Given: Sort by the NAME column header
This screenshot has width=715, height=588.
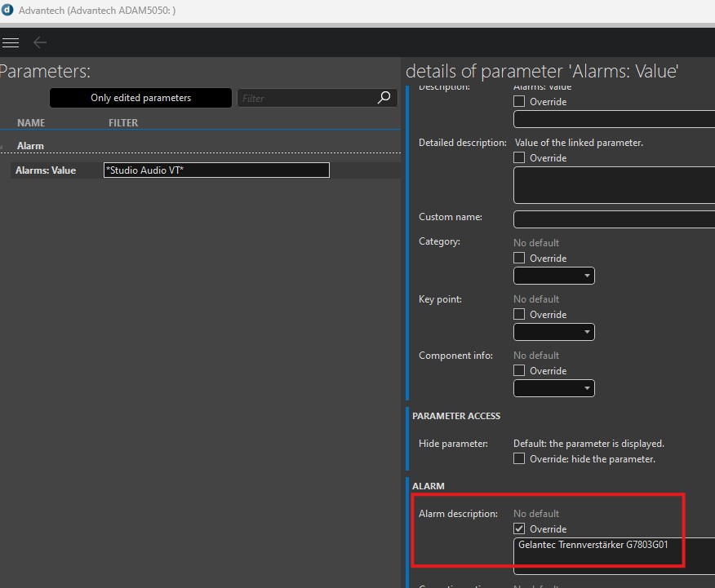Looking at the screenshot, I should point(31,123).
